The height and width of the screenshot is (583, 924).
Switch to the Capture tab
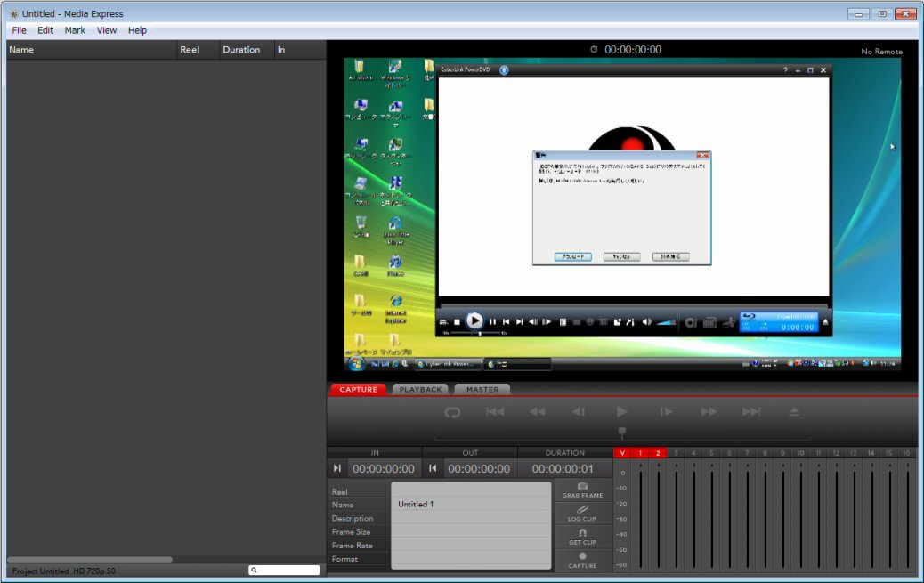click(358, 389)
